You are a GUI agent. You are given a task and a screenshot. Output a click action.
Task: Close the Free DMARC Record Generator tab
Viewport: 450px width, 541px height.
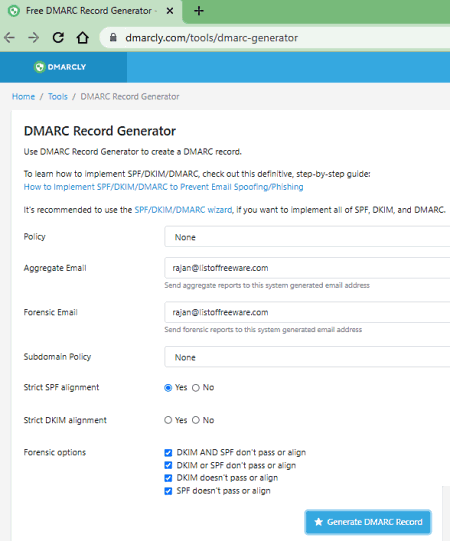pos(170,11)
